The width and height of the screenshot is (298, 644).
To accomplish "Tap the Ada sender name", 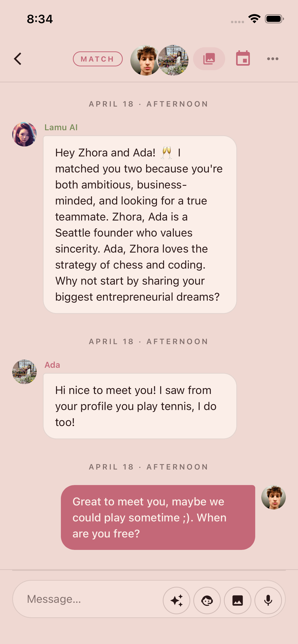I will (52, 365).
